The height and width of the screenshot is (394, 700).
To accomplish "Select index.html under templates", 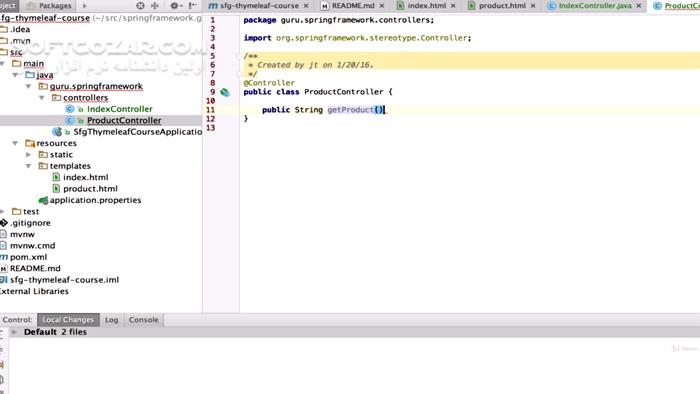I will click(x=86, y=177).
